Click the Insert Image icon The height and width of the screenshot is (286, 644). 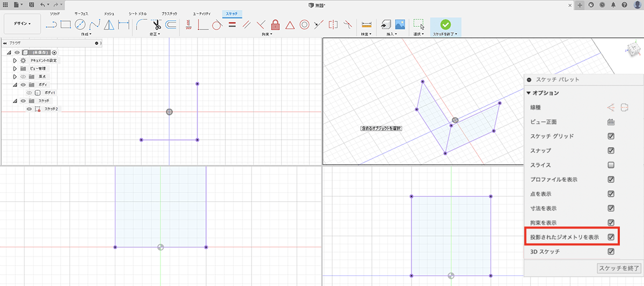[x=400, y=24]
